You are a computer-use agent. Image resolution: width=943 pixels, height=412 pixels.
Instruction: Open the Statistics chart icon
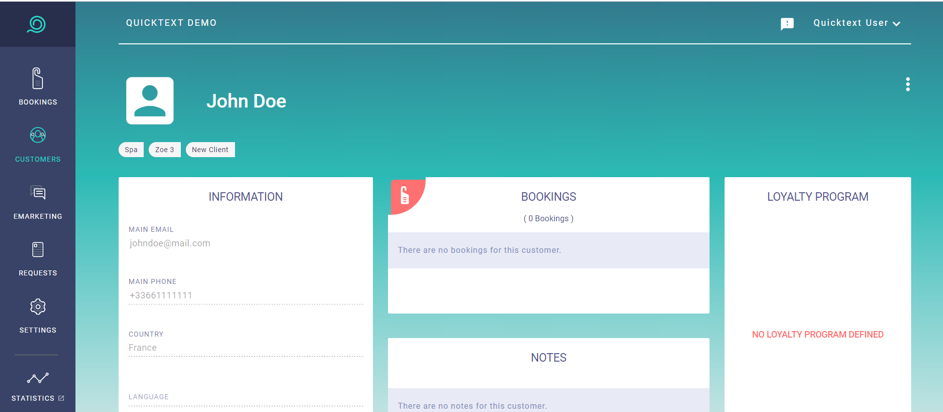pos(37,378)
